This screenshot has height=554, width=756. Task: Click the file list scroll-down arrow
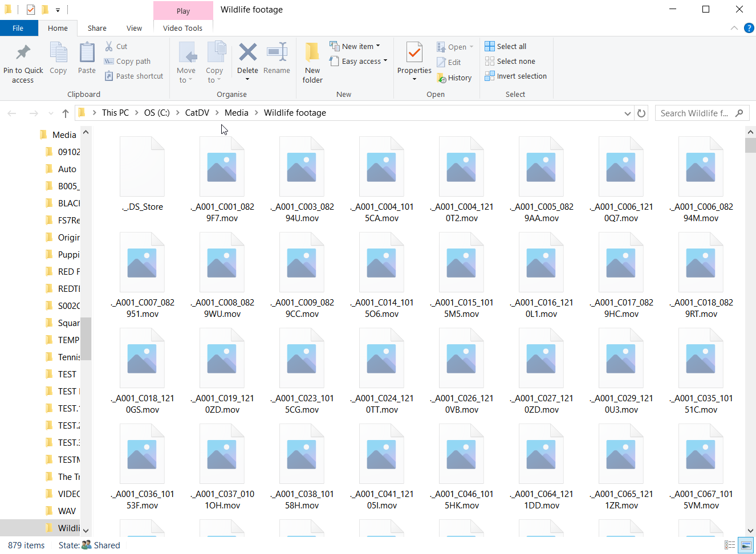[x=750, y=531]
